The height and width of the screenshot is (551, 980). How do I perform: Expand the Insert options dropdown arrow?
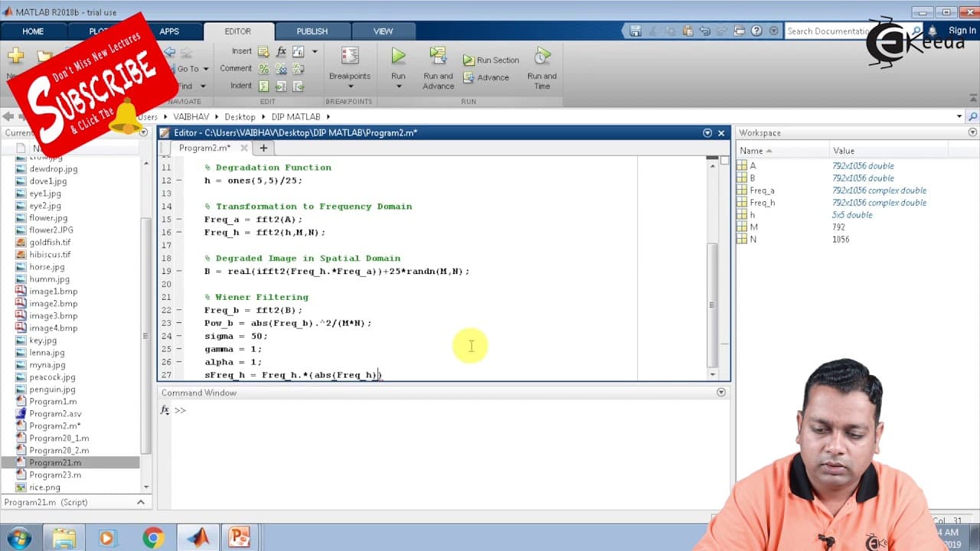pyautogui.click(x=314, y=51)
